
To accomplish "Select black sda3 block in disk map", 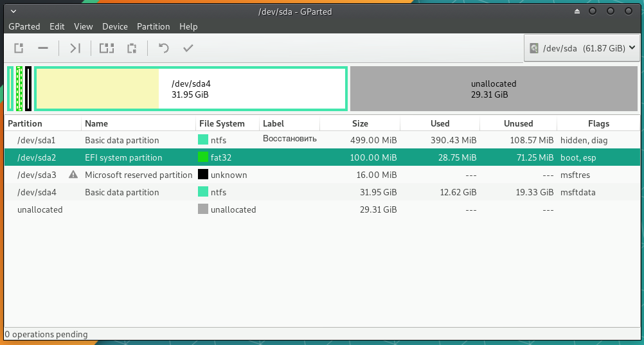I will 28,88.
